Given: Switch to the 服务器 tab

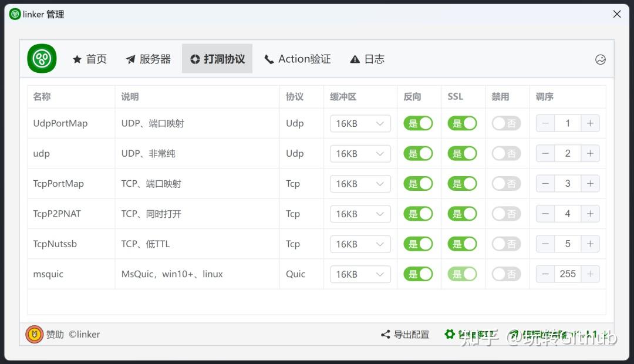Looking at the screenshot, I should pos(148,59).
